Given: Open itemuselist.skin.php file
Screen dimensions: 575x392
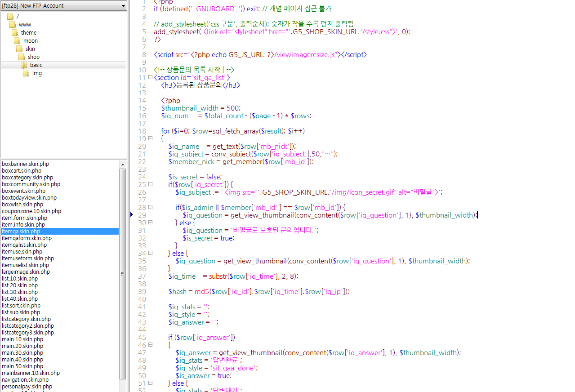Looking at the screenshot, I should point(25,265).
